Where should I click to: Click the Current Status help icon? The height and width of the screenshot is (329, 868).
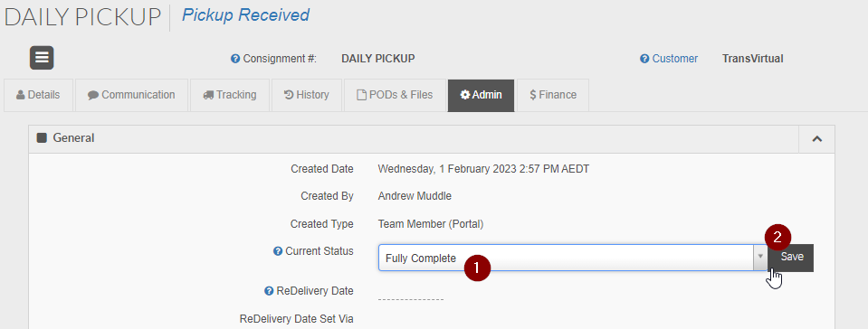click(x=279, y=251)
